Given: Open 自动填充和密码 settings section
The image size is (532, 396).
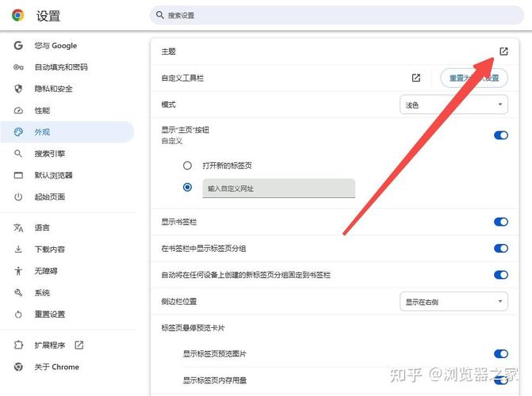Looking at the screenshot, I should click(68, 67).
